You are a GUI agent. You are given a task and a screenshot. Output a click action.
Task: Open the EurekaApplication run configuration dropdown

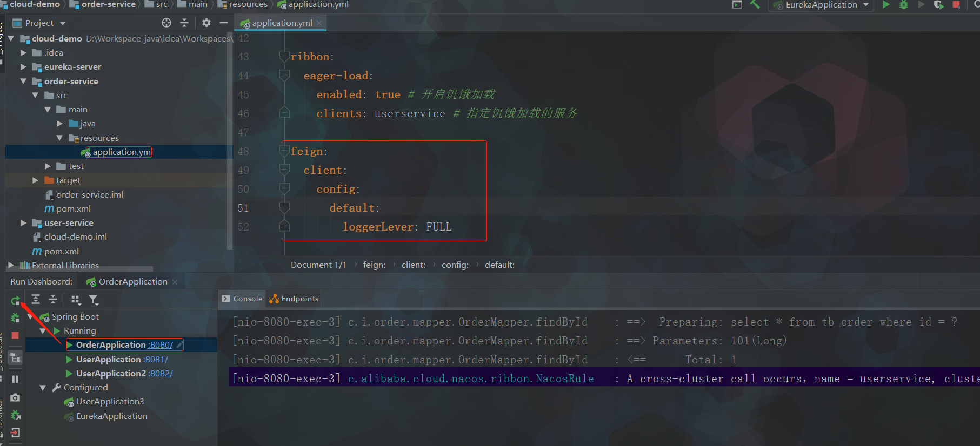[x=821, y=5]
